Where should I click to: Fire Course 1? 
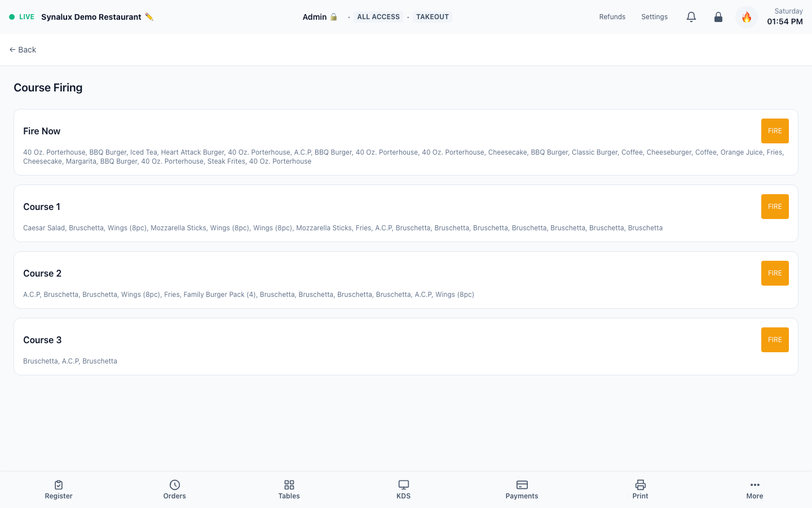[775, 207]
